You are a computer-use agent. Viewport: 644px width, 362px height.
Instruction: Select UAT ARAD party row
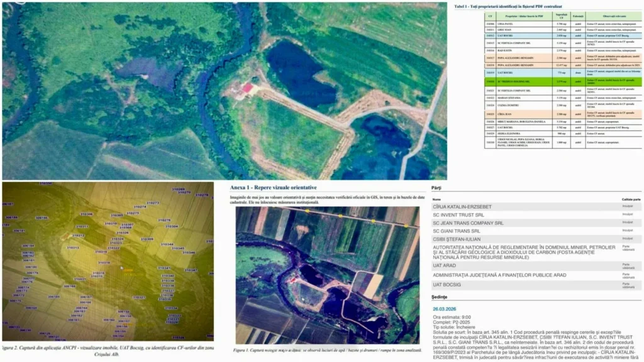[536, 266]
